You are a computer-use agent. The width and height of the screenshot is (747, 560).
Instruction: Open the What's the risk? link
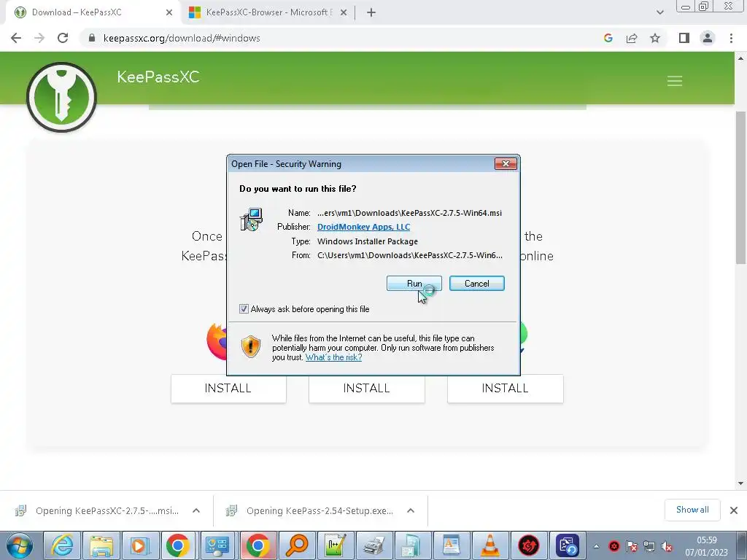point(333,357)
